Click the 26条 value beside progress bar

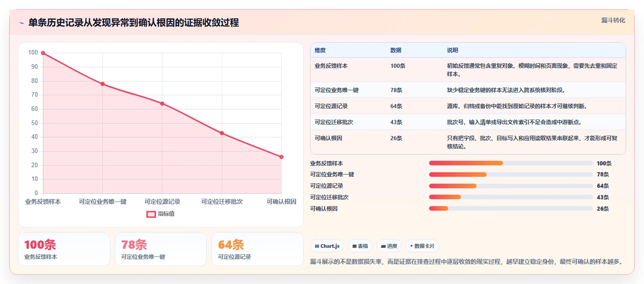(x=603, y=208)
